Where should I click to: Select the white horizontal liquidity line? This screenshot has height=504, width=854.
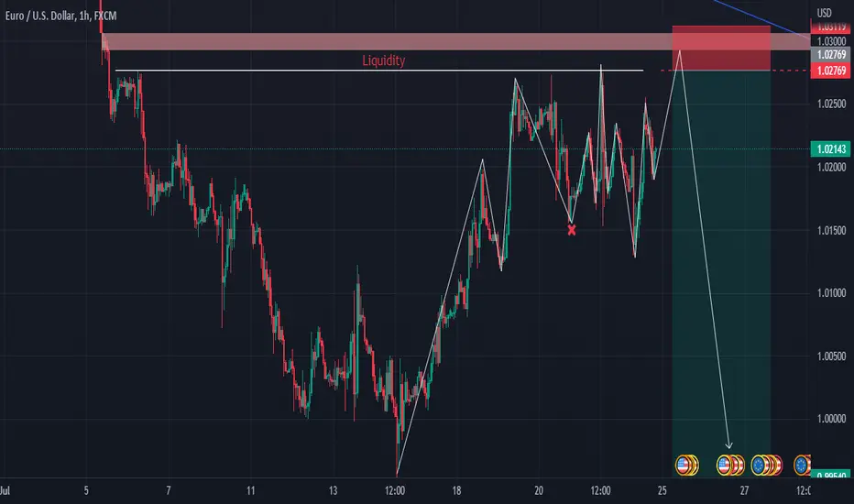tap(379, 71)
